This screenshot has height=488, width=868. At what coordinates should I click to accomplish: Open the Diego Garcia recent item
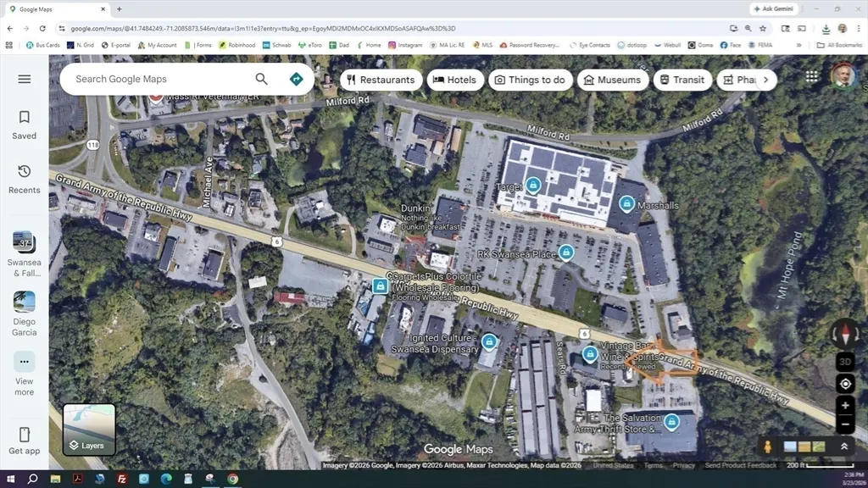25,313
